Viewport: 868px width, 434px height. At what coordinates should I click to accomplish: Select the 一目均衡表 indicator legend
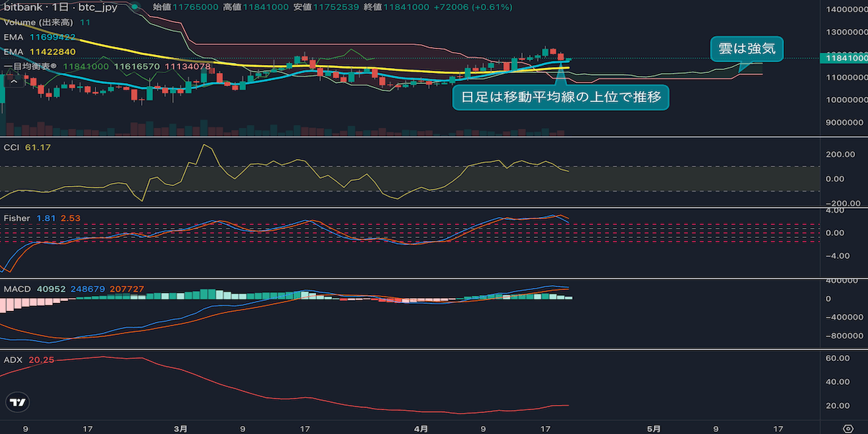(x=29, y=66)
